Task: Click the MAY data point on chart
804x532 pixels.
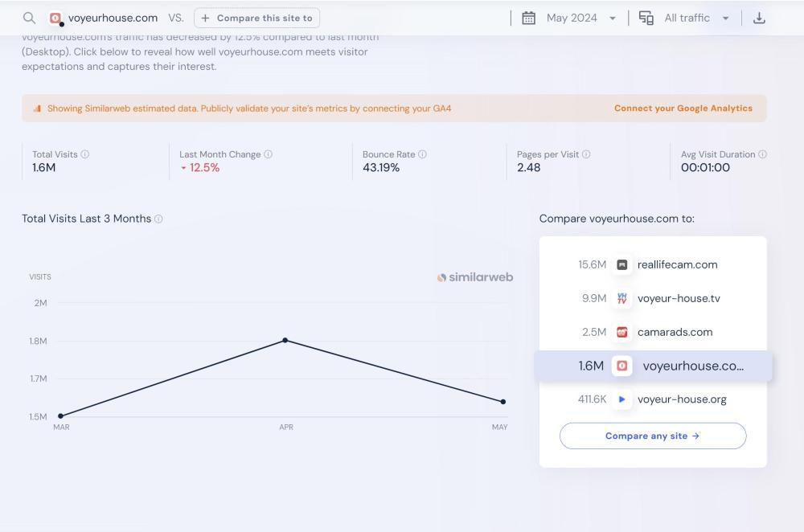Action: click(503, 402)
